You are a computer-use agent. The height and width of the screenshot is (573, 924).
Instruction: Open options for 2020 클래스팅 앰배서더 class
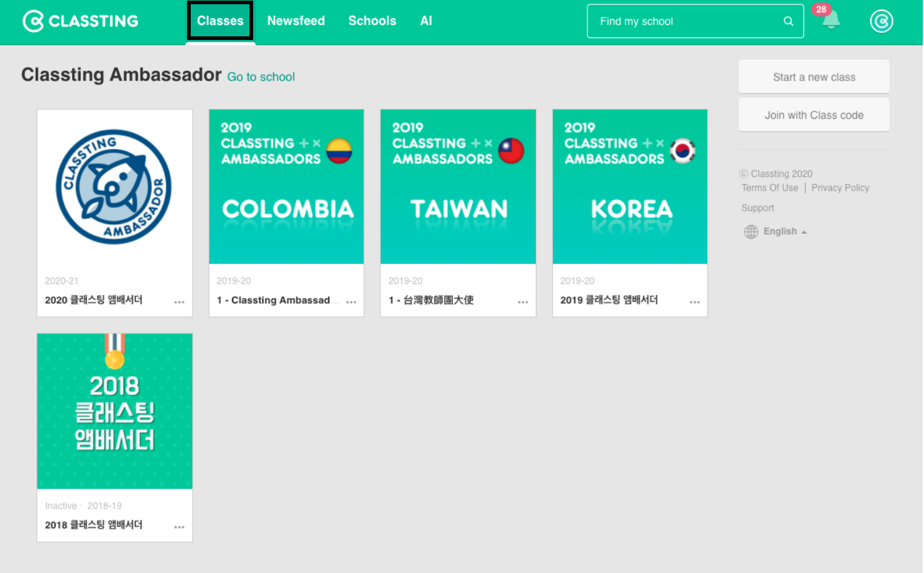click(179, 302)
